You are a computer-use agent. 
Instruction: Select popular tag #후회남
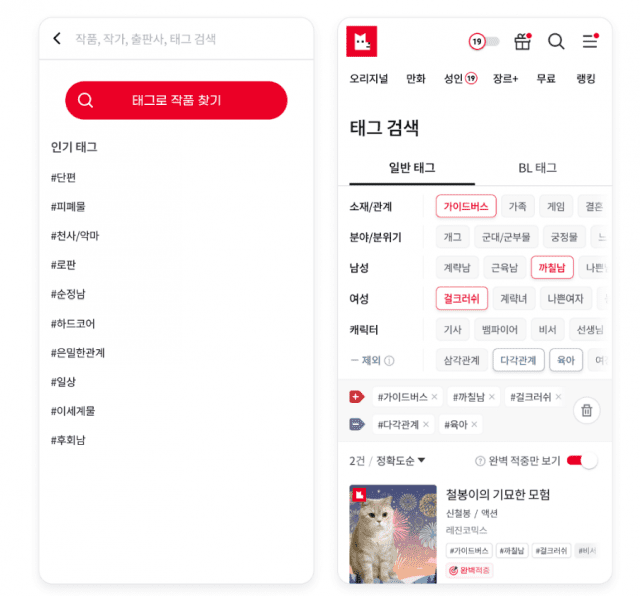pyautogui.click(x=68, y=440)
